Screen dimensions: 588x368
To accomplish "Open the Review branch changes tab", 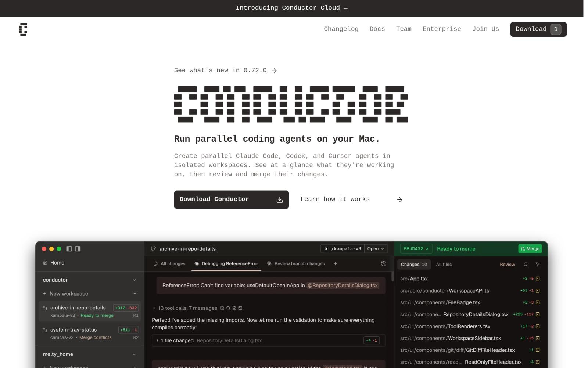I will click(296, 264).
